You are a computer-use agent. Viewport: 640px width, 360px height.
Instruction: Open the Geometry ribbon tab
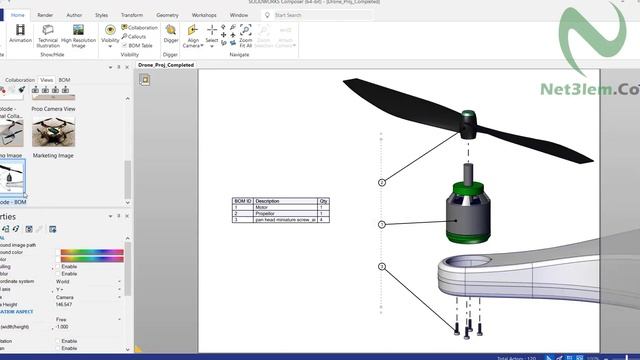point(167,15)
